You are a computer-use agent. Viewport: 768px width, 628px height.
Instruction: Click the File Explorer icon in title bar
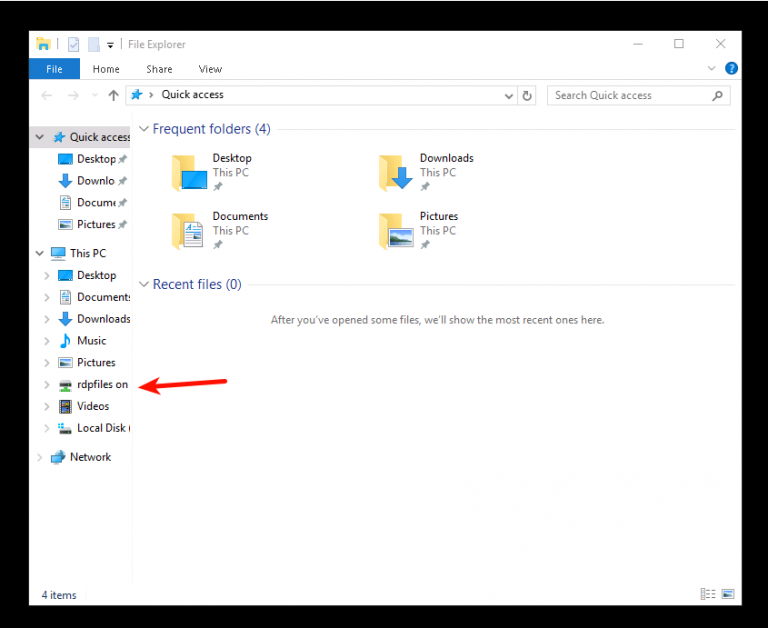tap(44, 44)
